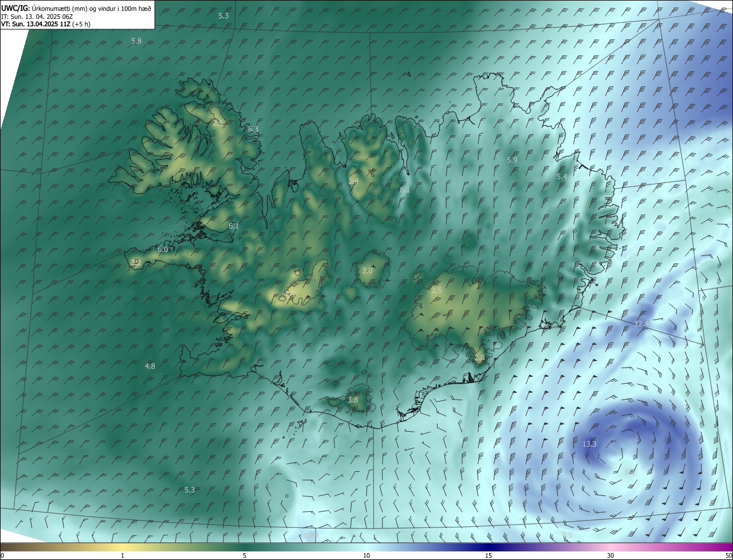
Task: Click the 2.4 value label on the map
Action: coord(353,181)
